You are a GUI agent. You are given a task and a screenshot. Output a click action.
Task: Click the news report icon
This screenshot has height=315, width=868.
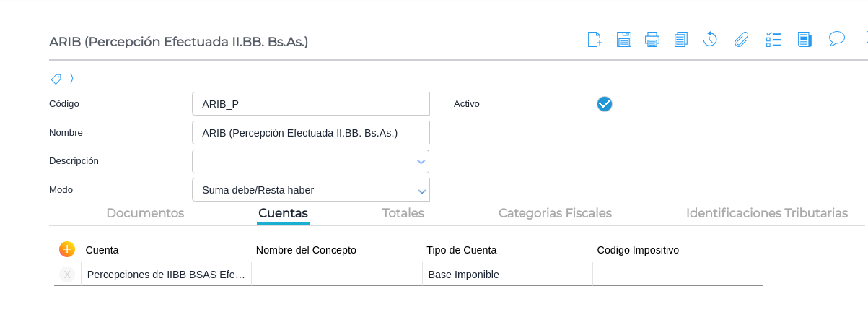(x=805, y=40)
